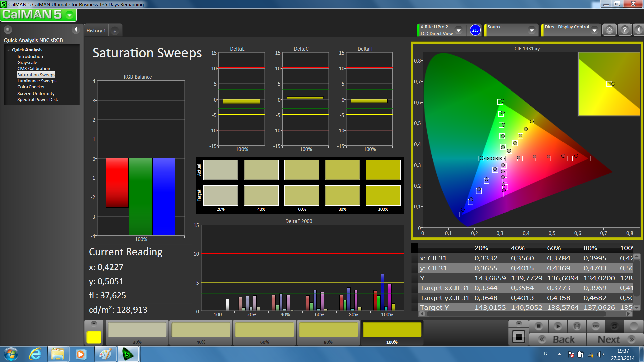Click the blue 235 meter indicator
644x362 pixels.
475,30
